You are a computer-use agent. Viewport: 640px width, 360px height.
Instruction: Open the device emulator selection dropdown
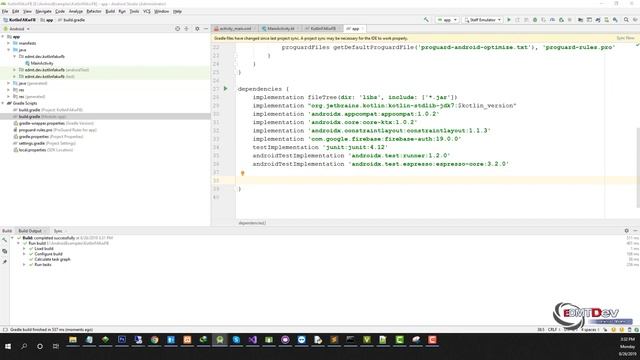pos(482,20)
